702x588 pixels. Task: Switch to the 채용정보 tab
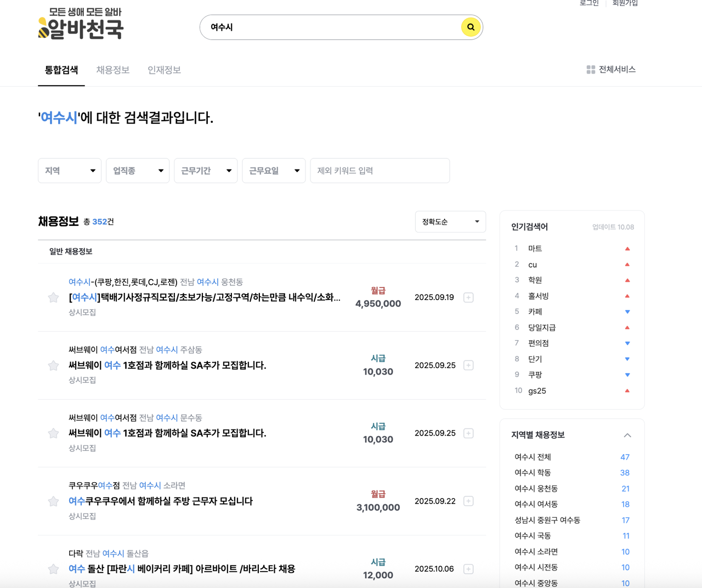click(x=112, y=70)
